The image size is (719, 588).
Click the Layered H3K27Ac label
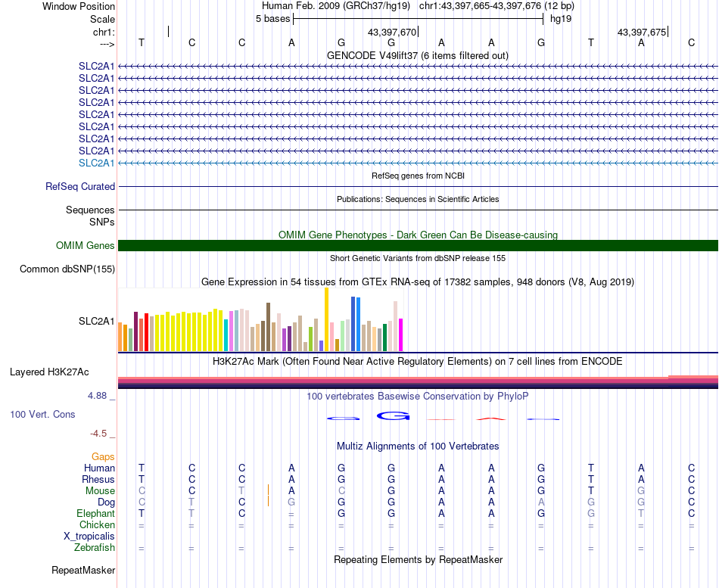49,372
